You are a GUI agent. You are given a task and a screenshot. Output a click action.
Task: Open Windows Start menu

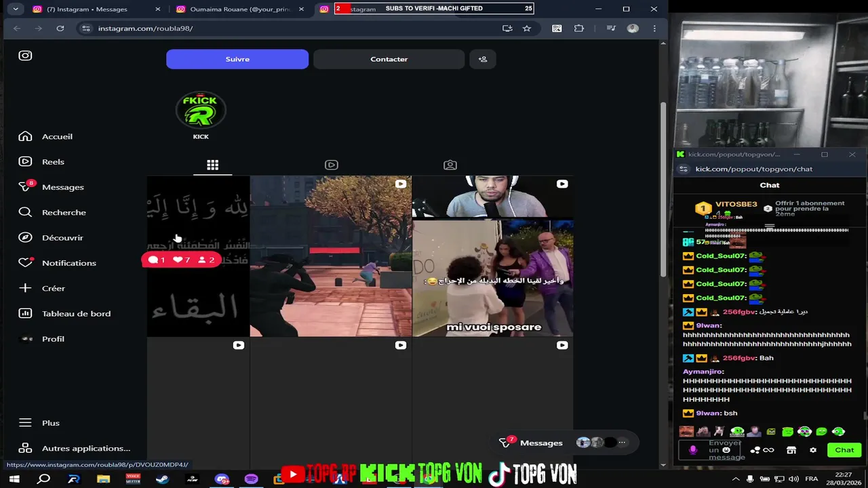click(x=14, y=479)
